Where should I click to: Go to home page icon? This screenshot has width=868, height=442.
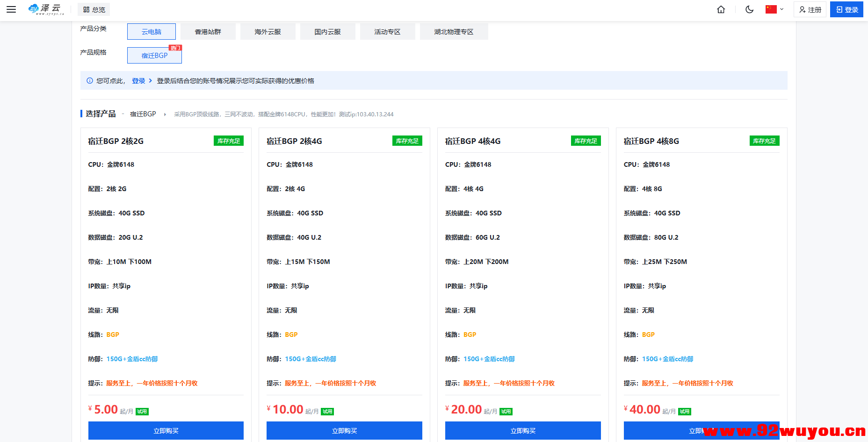(x=721, y=9)
